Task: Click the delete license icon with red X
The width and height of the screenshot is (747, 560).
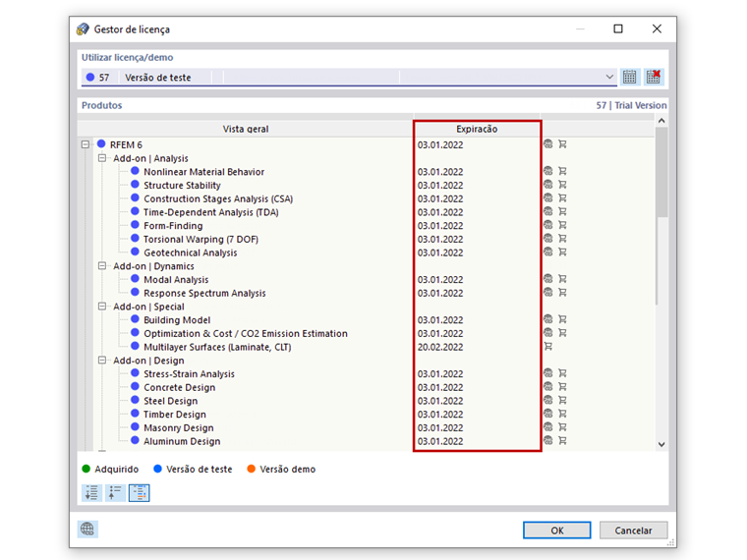Action: (x=654, y=77)
